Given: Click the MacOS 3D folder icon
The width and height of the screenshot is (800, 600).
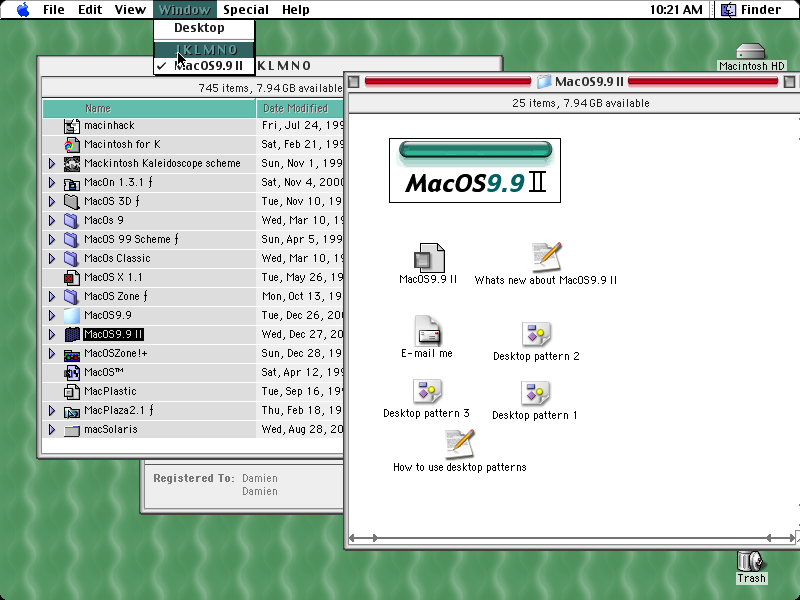Looking at the screenshot, I should point(71,202).
